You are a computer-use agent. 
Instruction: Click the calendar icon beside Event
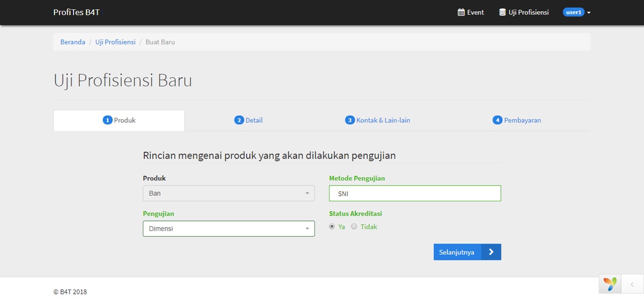(x=461, y=13)
